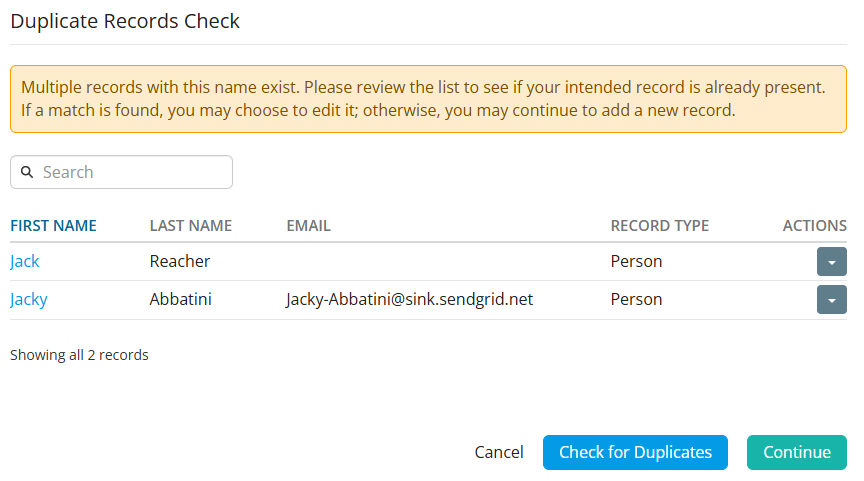Click the green Continue button
Screen dimensions: 864x481
[x=796, y=452]
